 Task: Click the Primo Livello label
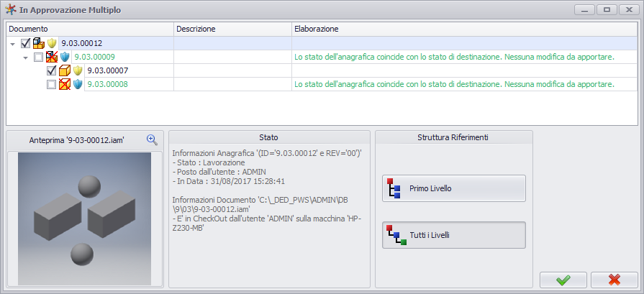tap(430, 188)
